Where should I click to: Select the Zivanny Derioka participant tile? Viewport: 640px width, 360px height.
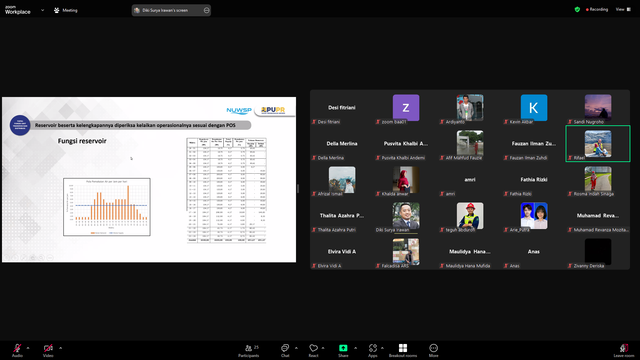[598, 251]
